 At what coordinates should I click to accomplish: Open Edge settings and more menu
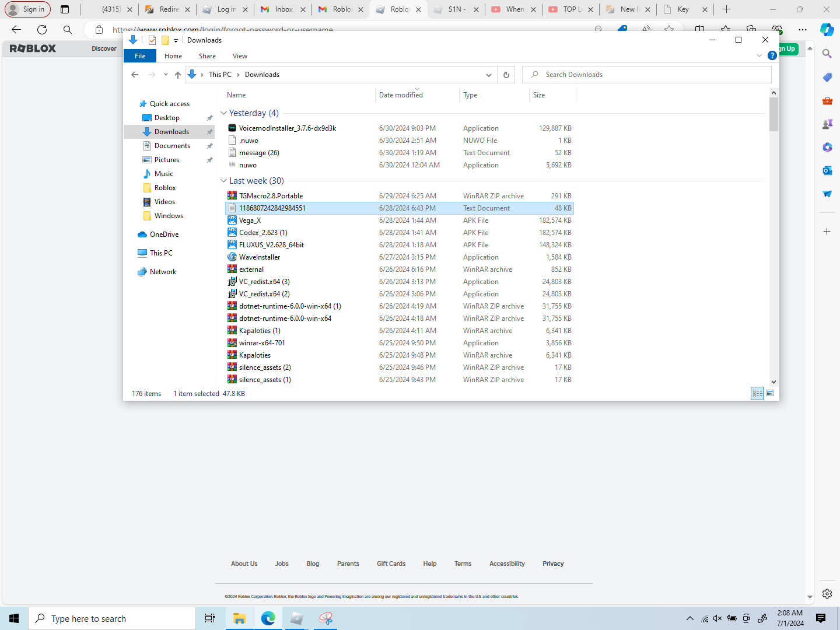tap(803, 30)
